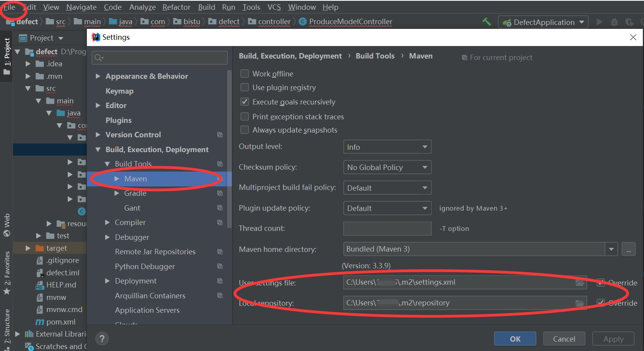Click project-level icon beside Gradle

point(220,193)
